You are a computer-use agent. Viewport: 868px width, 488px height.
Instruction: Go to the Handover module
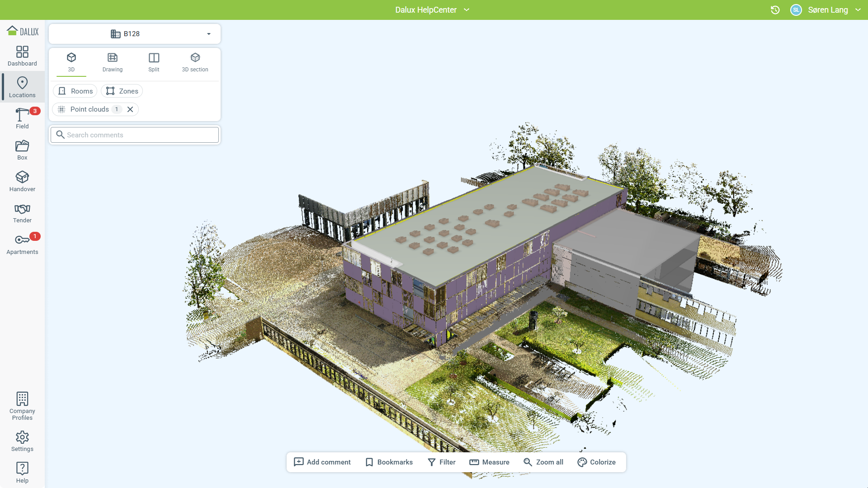click(x=22, y=181)
